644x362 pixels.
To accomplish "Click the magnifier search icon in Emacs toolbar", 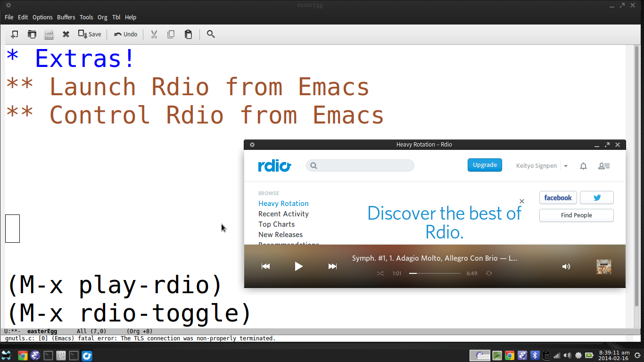I will pyautogui.click(x=211, y=34).
